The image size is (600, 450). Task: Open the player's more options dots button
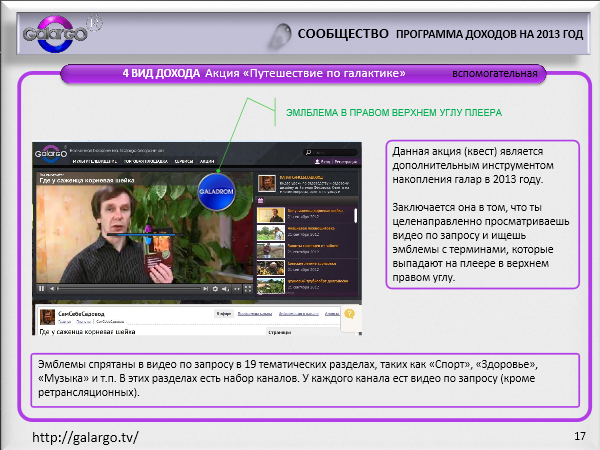click(x=237, y=289)
